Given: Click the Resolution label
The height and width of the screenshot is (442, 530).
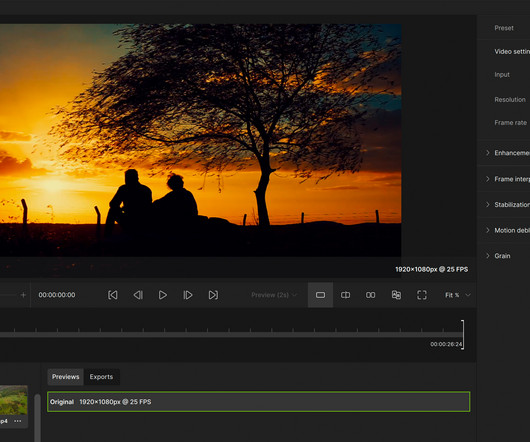Looking at the screenshot, I should (x=510, y=100).
